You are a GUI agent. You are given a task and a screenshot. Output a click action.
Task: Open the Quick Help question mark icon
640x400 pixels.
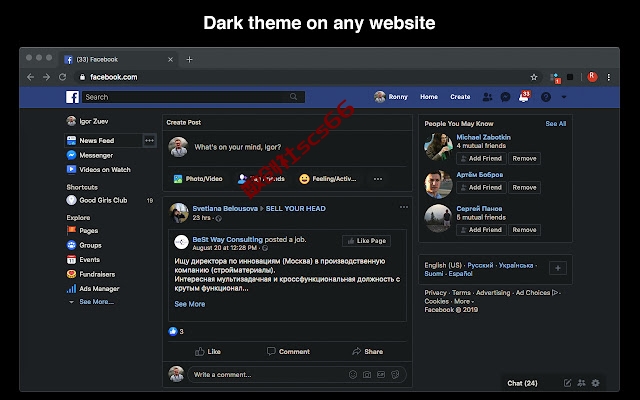pos(546,97)
